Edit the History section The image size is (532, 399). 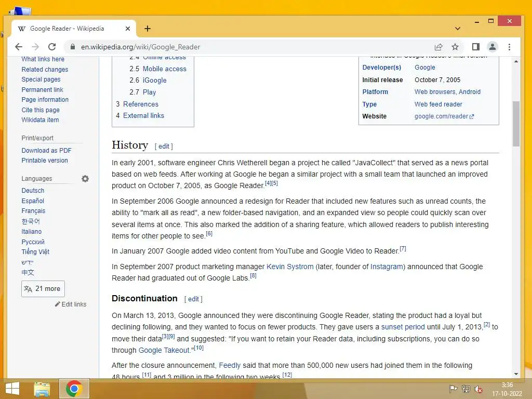click(x=164, y=146)
